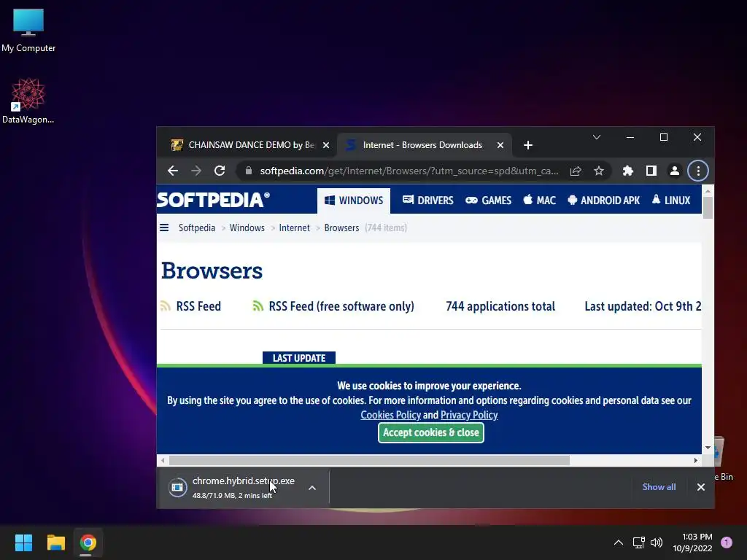The height and width of the screenshot is (560, 747).
Task: Open Chrome three-dot menu
Action: [x=698, y=171]
